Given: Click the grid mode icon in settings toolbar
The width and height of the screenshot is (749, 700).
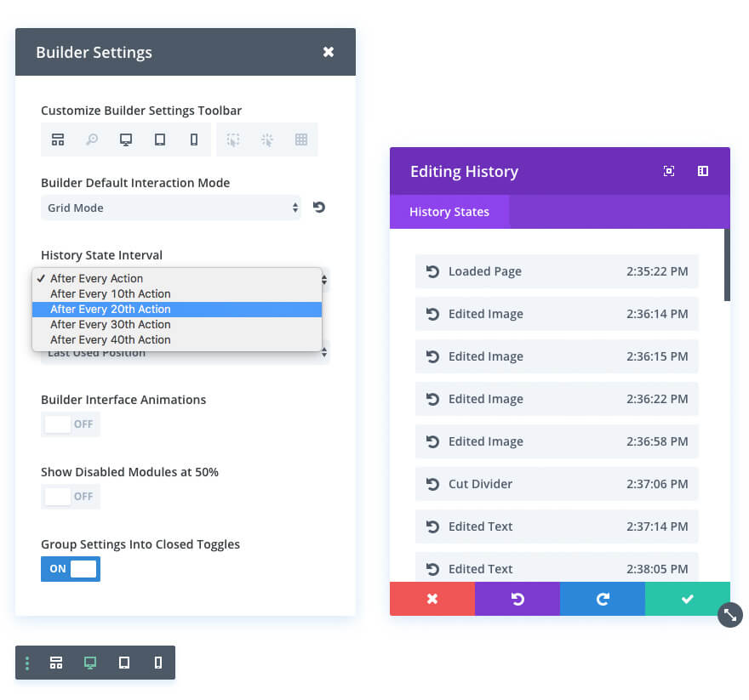Looking at the screenshot, I should click(301, 139).
